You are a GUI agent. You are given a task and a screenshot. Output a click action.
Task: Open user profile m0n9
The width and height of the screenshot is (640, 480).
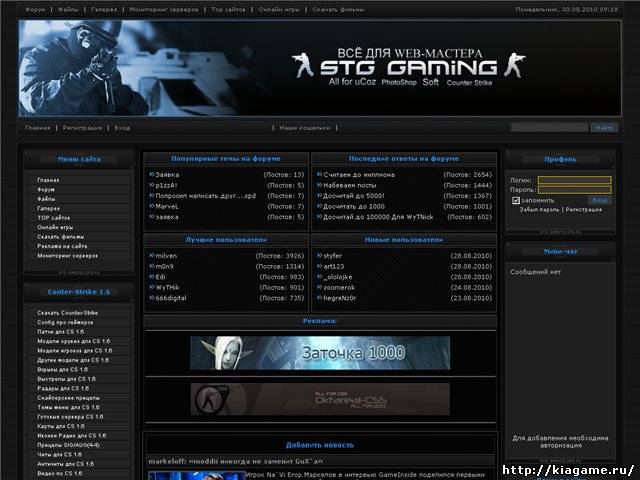(x=164, y=267)
